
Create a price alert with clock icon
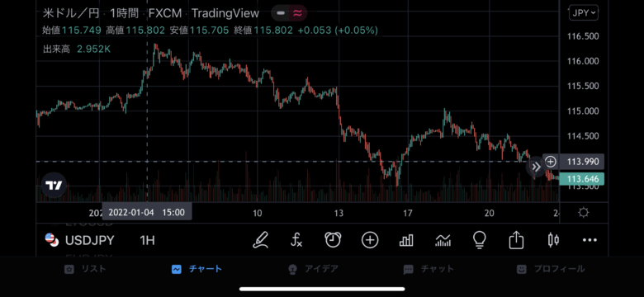coord(333,240)
